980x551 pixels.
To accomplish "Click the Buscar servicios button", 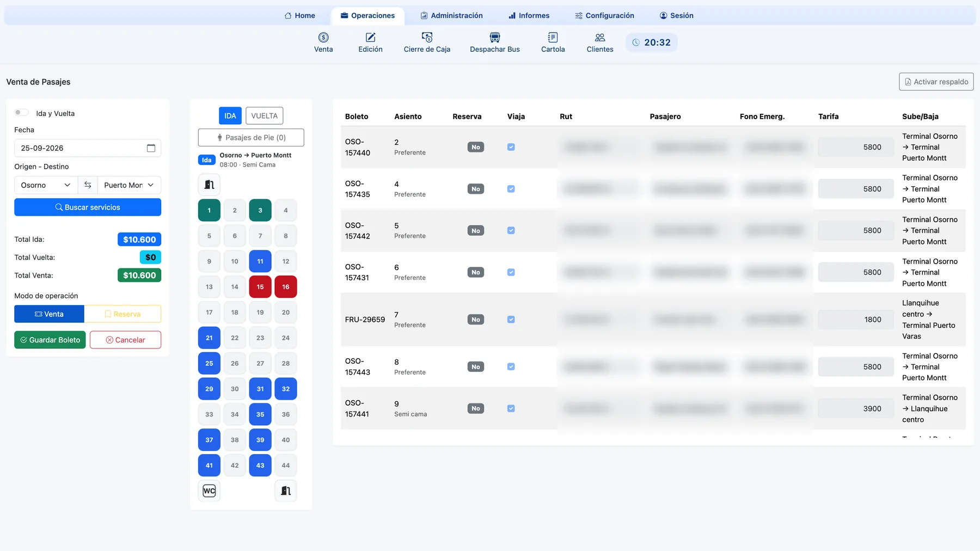I will point(88,207).
